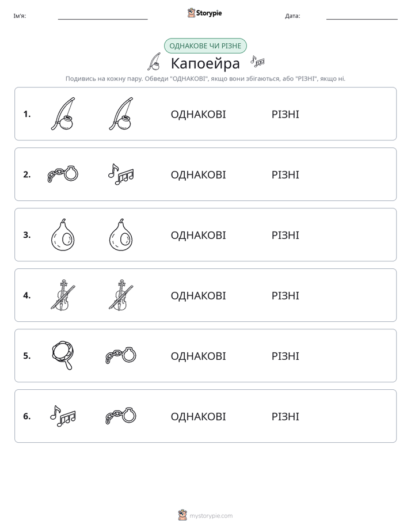Screen dimensions: 411x532
Task: Click the Дата date input line
Action: [x=362, y=16]
